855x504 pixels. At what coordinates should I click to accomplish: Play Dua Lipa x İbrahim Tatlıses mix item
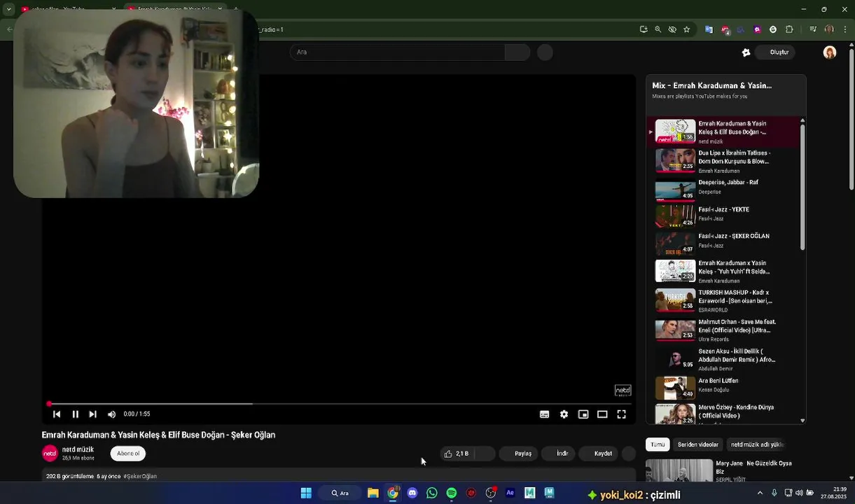[725, 161]
